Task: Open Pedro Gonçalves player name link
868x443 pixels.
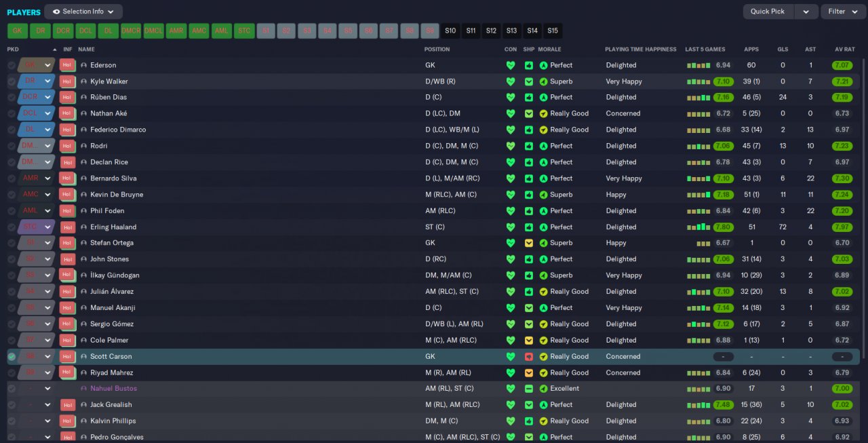Action: tap(117, 437)
